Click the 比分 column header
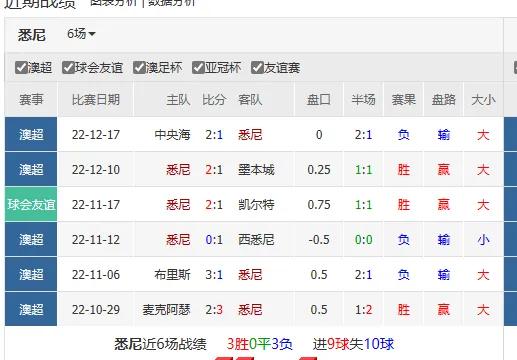 coord(214,100)
